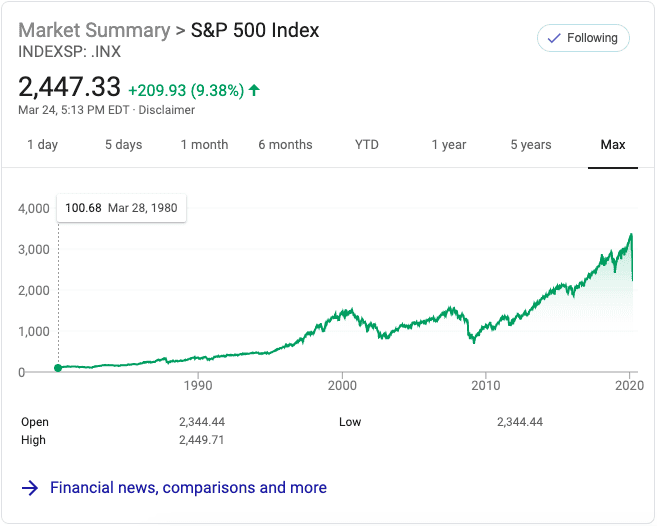Image resolution: width=657 pixels, height=526 pixels.
Task: Choose the 5 years tab
Action: click(531, 145)
